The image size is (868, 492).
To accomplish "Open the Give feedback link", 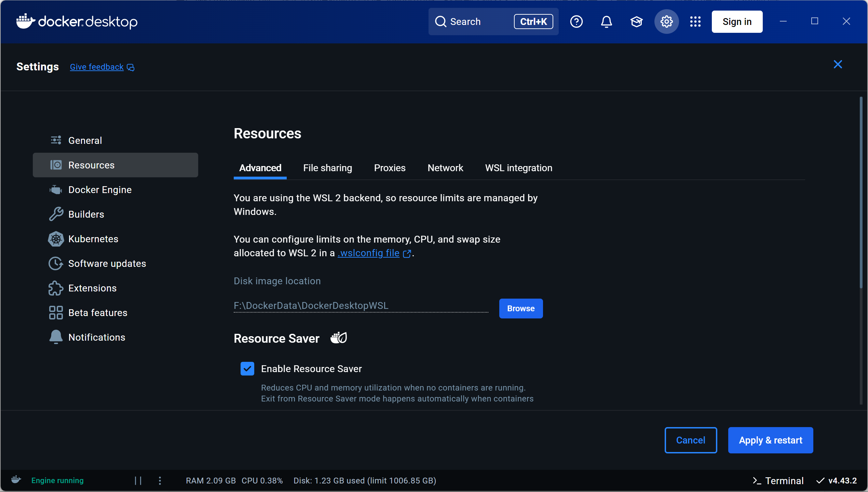I will pyautogui.click(x=97, y=67).
